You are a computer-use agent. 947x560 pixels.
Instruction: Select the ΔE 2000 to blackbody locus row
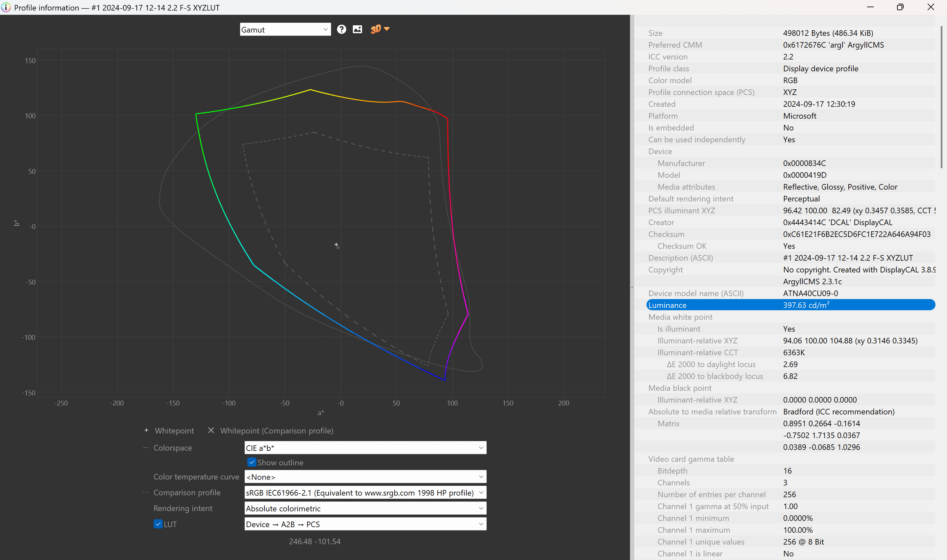click(x=791, y=376)
